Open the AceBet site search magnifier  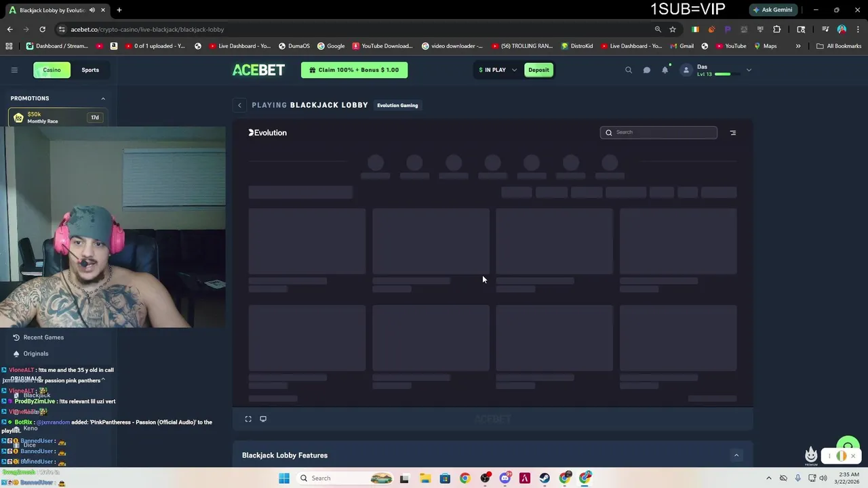point(629,70)
